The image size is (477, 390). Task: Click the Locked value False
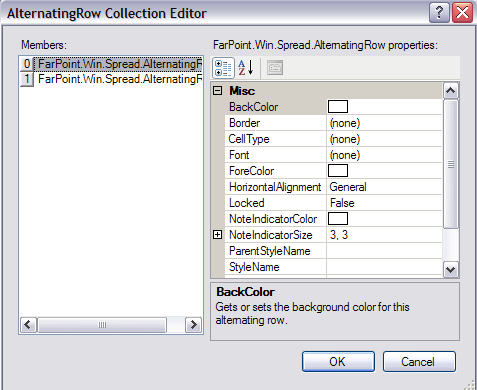pyautogui.click(x=342, y=203)
